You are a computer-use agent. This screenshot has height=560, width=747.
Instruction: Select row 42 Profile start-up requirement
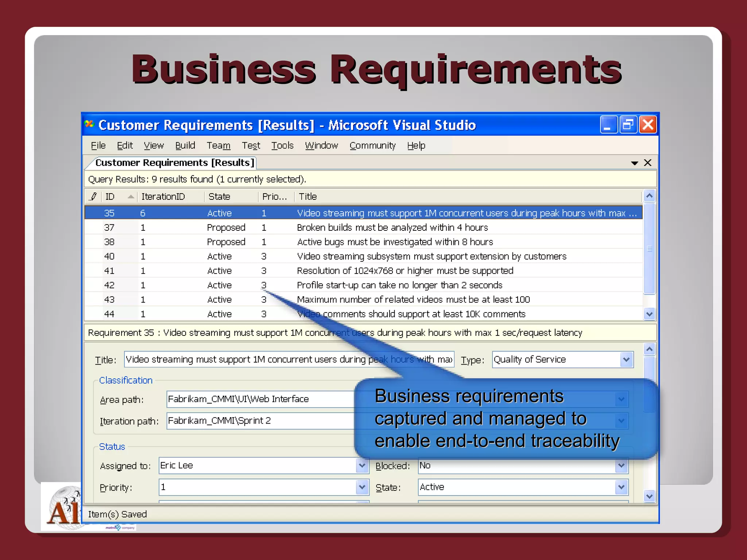tap(363, 285)
